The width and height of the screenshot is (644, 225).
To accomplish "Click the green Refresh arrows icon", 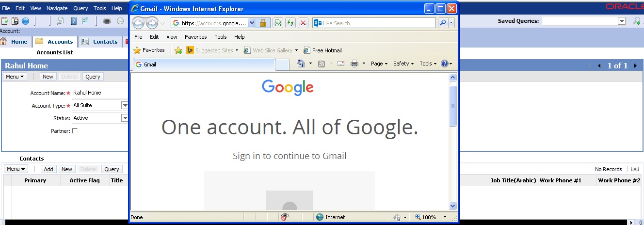I will (x=290, y=23).
